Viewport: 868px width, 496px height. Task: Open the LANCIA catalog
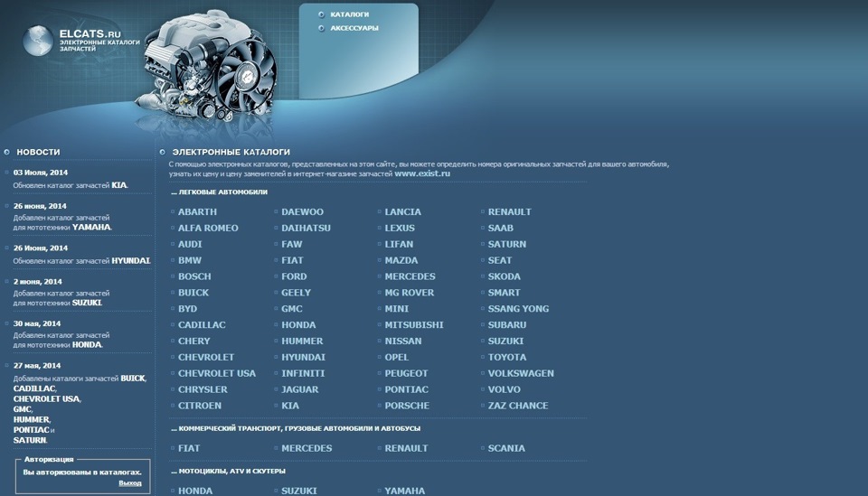pyautogui.click(x=402, y=211)
